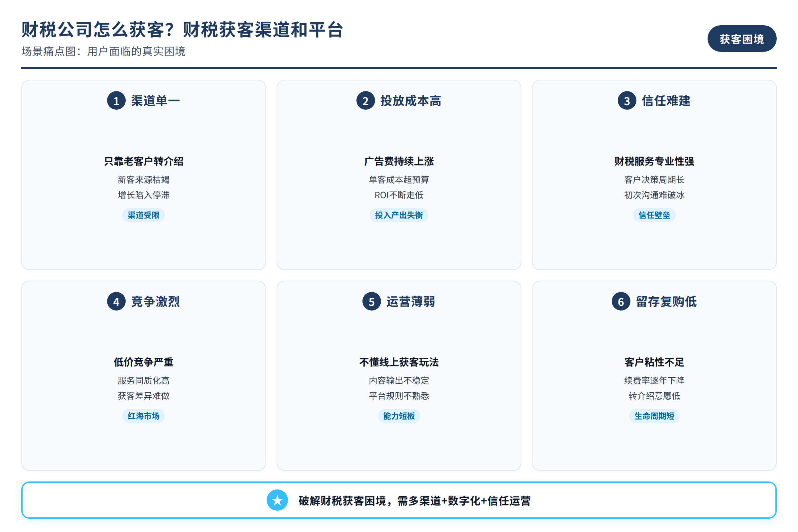
Task: Click the text 客户决策周期长
Action: pos(654,180)
